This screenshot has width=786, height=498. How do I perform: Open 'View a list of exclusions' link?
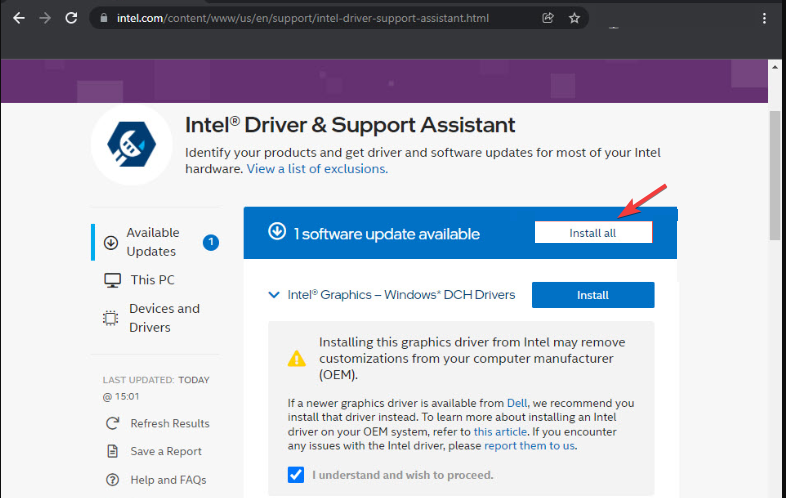317,169
